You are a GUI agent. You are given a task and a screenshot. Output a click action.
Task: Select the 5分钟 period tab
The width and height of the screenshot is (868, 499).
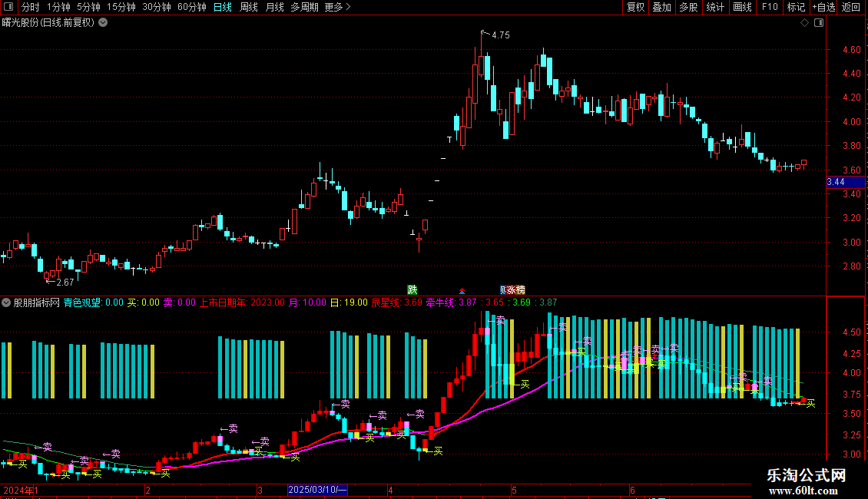pos(88,7)
